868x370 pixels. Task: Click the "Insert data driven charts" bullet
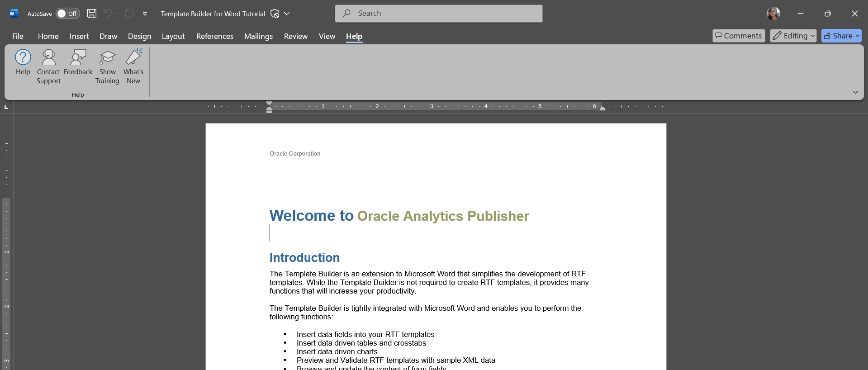(x=337, y=351)
